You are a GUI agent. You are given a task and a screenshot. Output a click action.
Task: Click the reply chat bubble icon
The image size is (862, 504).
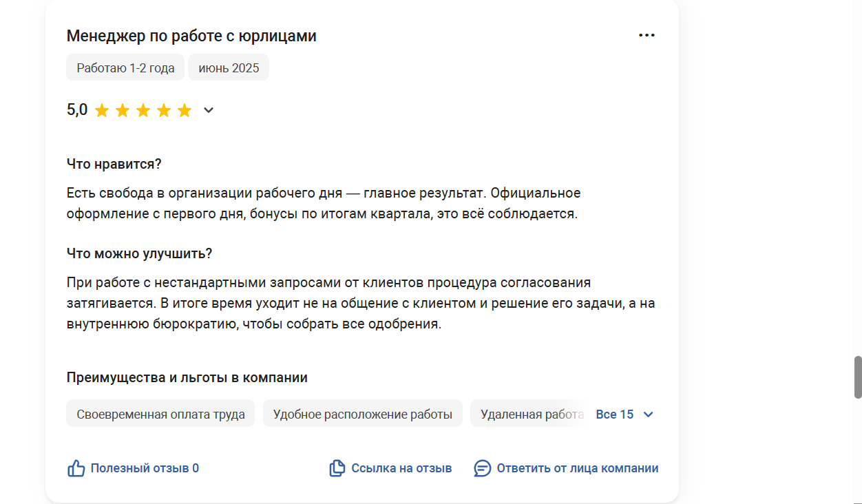tap(483, 468)
